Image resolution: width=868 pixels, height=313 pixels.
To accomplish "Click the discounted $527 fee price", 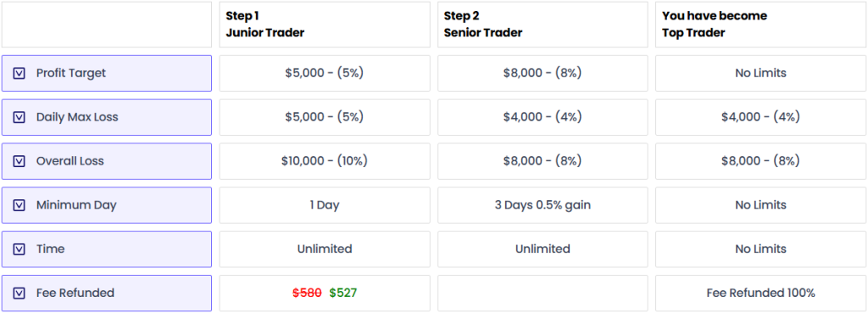I will [343, 293].
